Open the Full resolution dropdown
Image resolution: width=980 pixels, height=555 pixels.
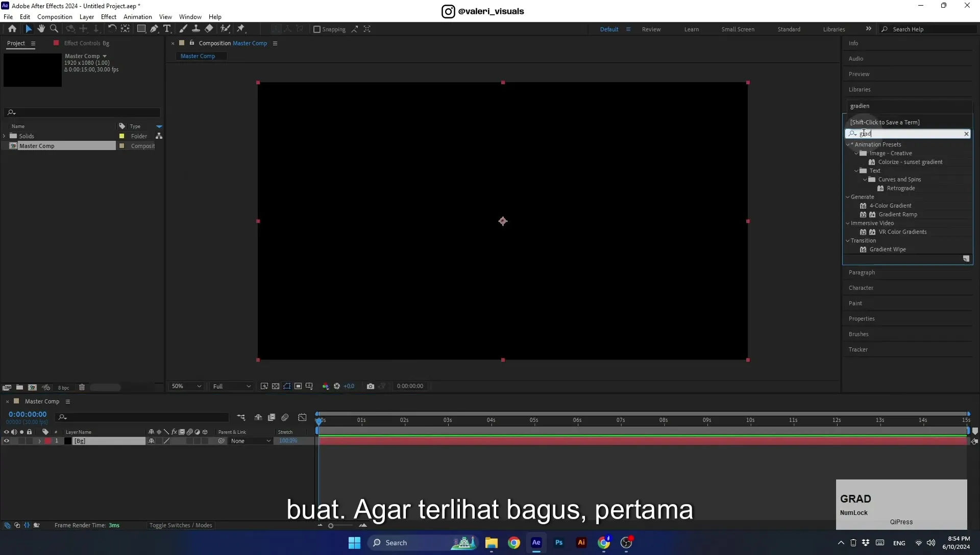(x=232, y=386)
